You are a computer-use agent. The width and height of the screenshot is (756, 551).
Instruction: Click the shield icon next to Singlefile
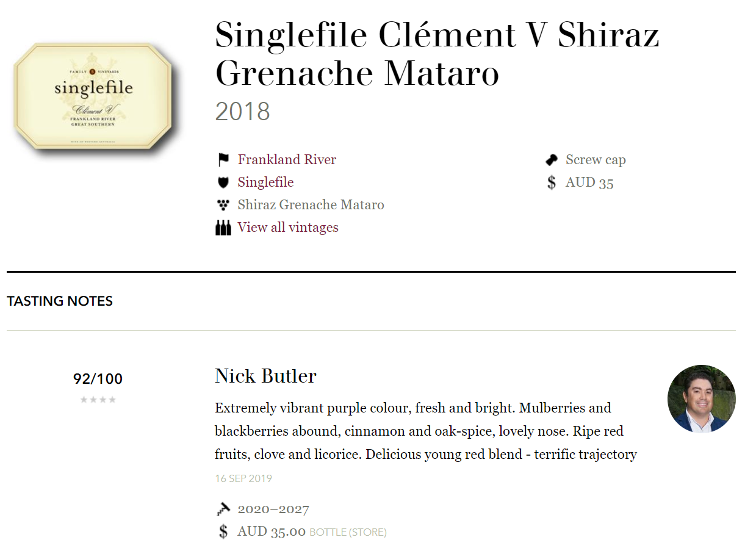pos(223,182)
